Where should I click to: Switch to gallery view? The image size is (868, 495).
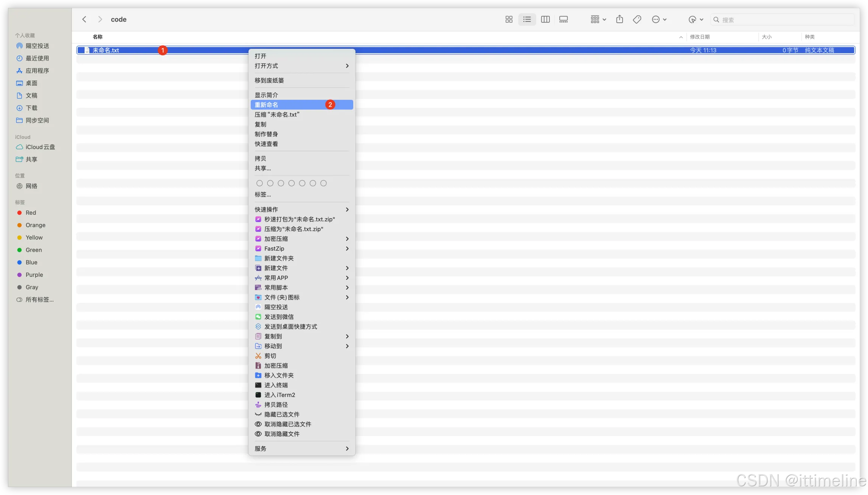563,19
